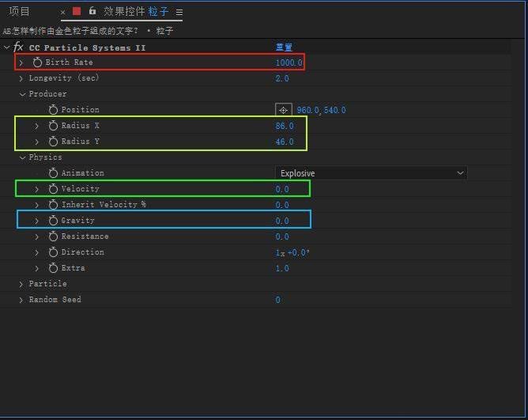The image size is (528, 420).
Task: Toggle Birth Rate stopwatch keyframe icon
Action: [37, 62]
